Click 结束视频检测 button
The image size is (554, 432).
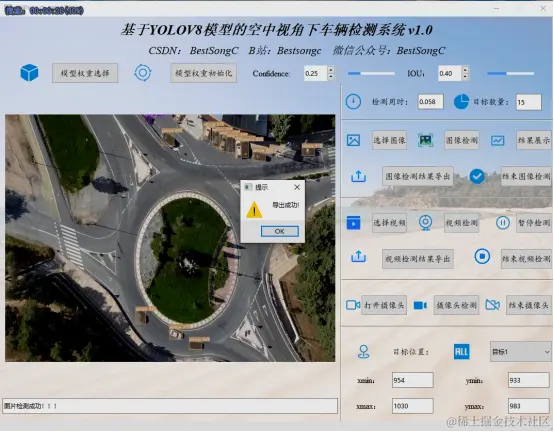click(x=526, y=259)
